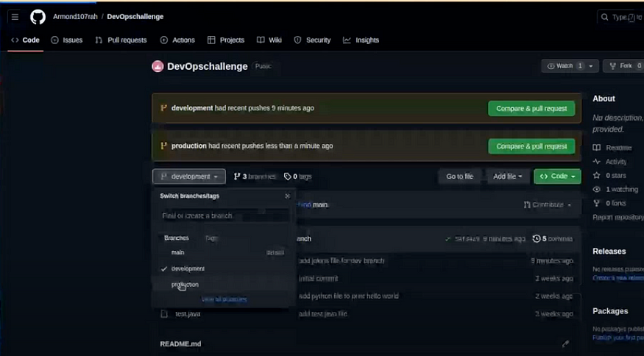Open 'add python file to print hello world' commit
The height and width of the screenshot is (356, 644).
click(x=349, y=296)
